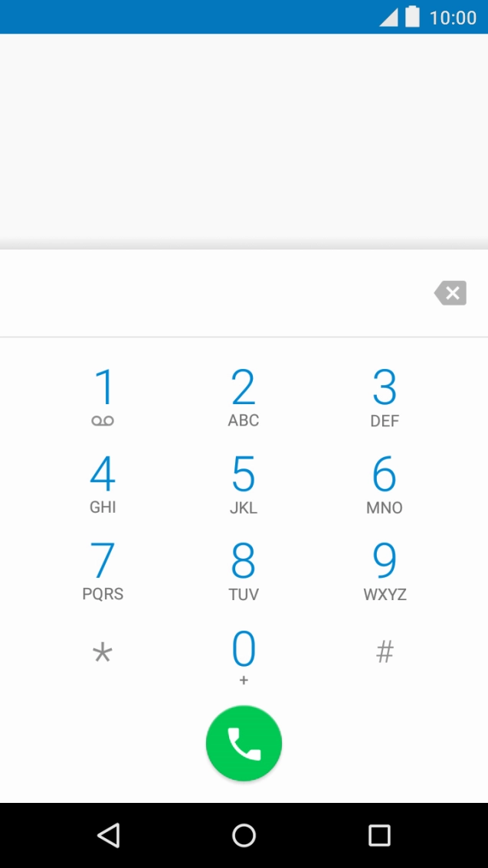Tap the green call button
The height and width of the screenshot is (868, 488).
244,743
